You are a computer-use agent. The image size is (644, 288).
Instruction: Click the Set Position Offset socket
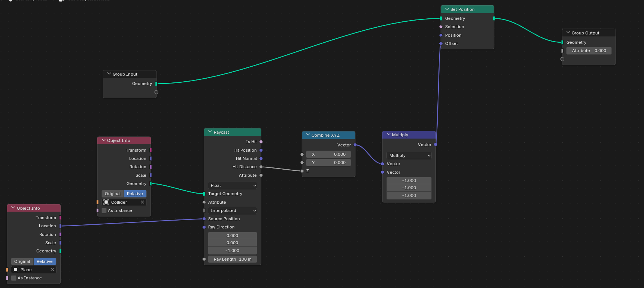(441, 43)
